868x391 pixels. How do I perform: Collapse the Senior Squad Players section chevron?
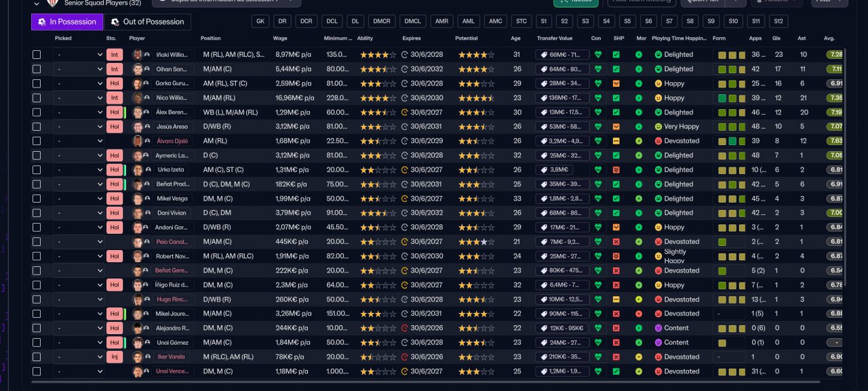(37, 3)
